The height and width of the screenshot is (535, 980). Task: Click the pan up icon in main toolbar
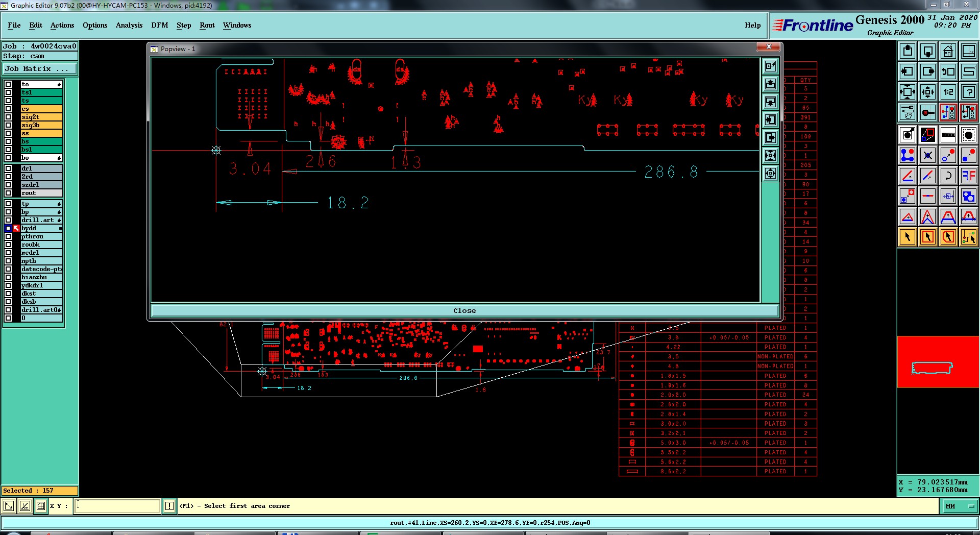click(908, 51)
